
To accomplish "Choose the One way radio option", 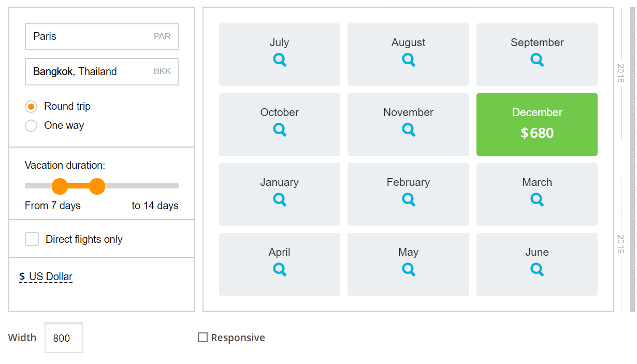I will [31, 126].
